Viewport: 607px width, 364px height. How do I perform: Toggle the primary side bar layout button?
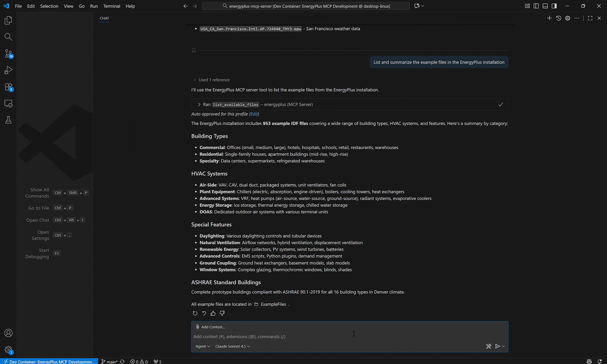point(536,6)
